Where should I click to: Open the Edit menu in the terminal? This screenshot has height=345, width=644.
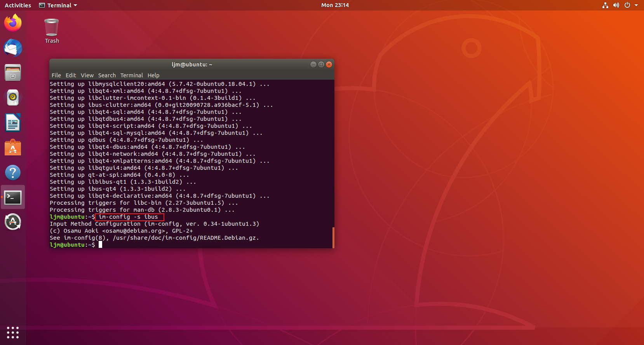point(71,75)
